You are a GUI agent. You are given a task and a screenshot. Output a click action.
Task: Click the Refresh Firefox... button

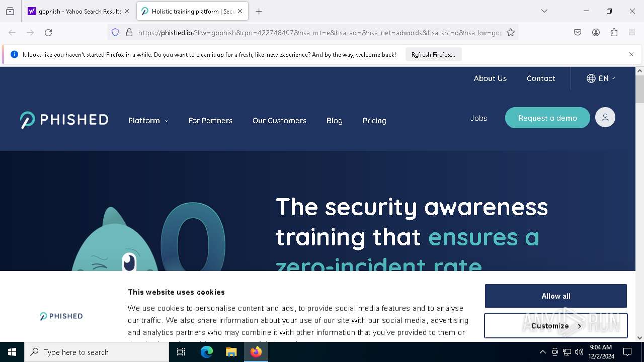coord(433,54)
